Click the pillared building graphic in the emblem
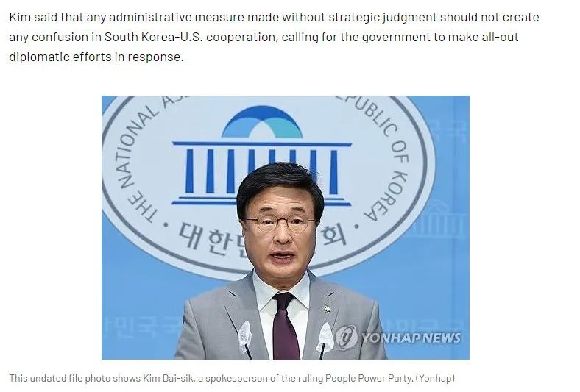 262,173
